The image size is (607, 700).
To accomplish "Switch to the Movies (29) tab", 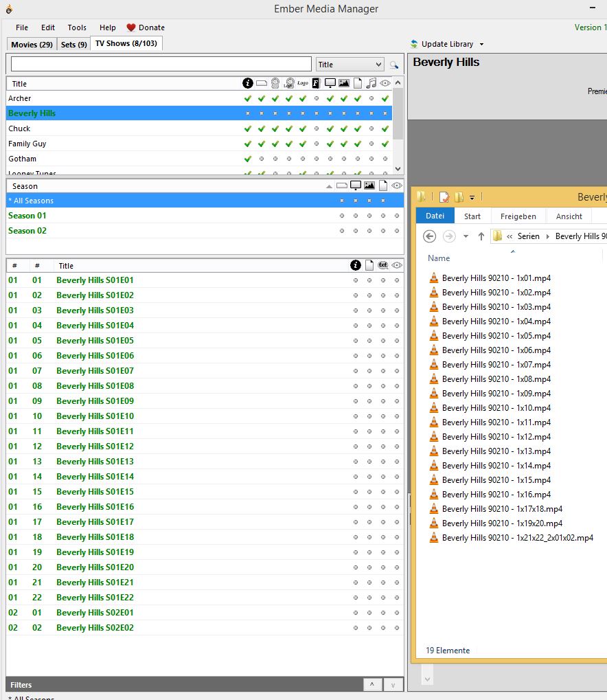I will point(32,45).
